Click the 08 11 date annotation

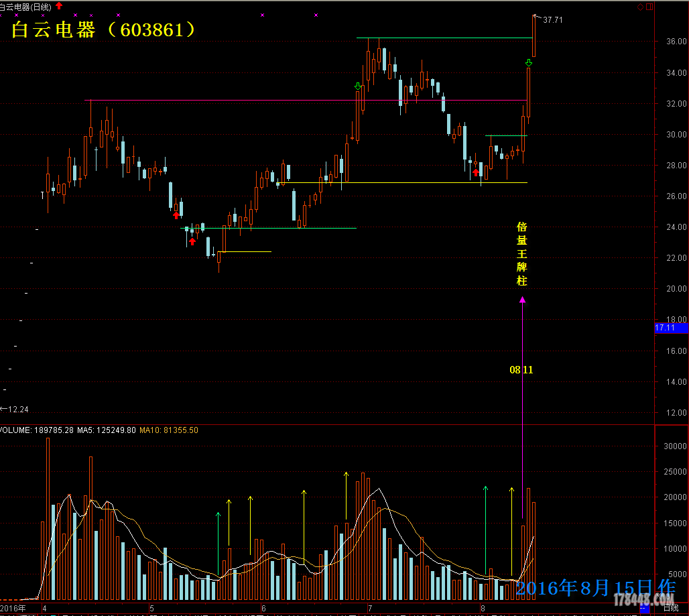point(521,369)
